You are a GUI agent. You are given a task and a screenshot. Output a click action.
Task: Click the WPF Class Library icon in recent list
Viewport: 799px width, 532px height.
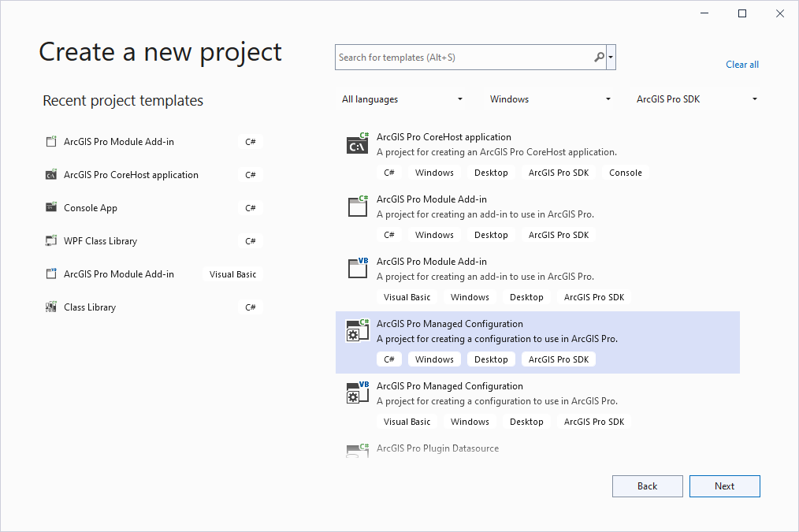click(x=52, y=240)
